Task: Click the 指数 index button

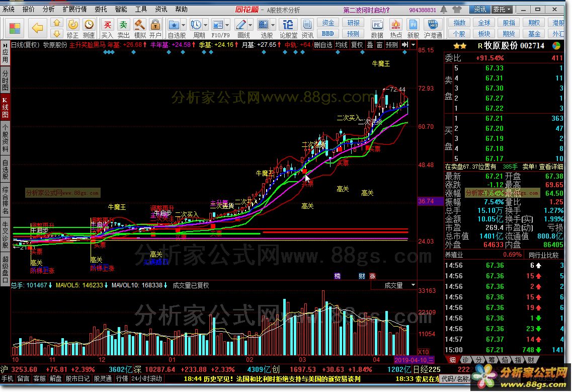Action: point(459,23)
